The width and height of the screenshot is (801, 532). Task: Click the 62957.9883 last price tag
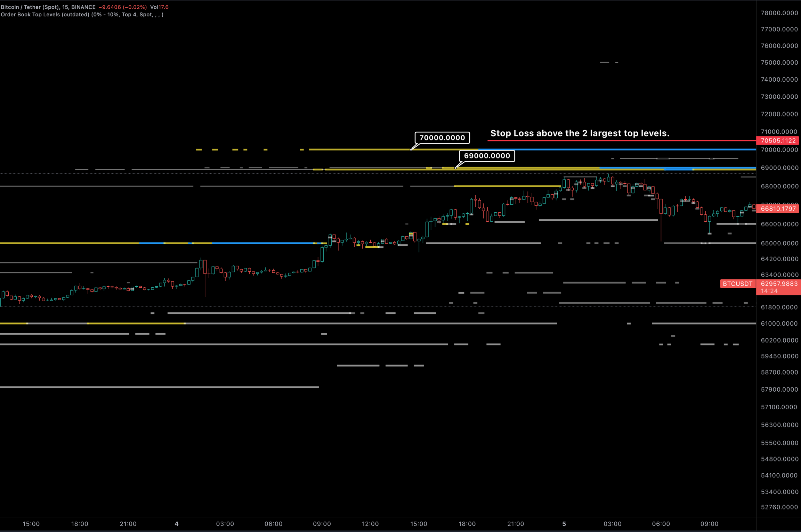tap(779, 284)
